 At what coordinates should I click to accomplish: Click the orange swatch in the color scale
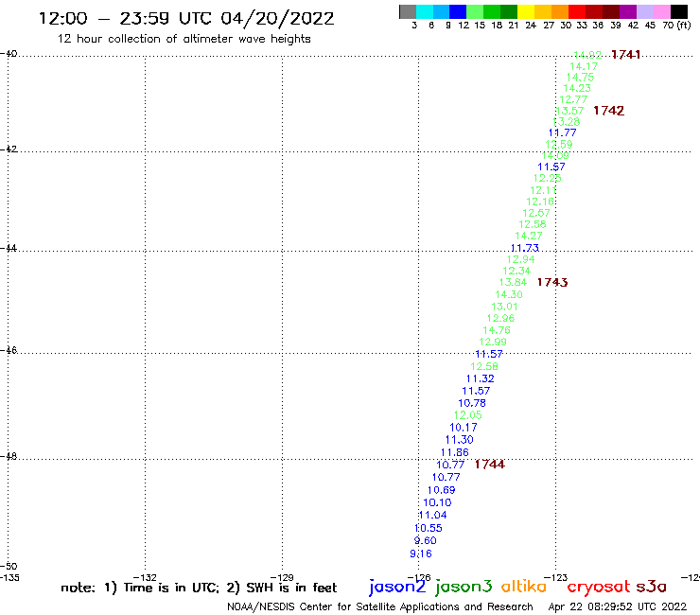tap(560, 11)
